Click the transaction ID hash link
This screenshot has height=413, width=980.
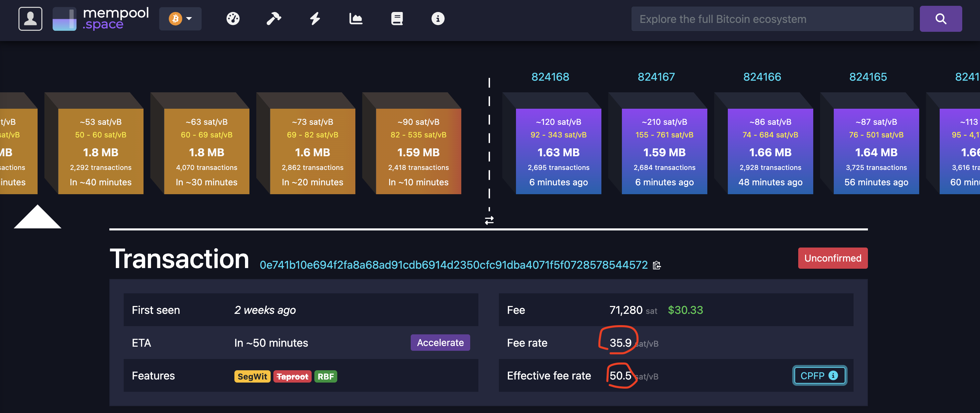(453, 265)
